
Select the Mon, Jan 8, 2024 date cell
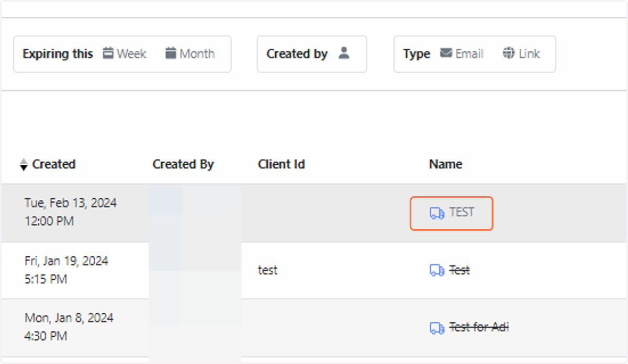[69, 327]
